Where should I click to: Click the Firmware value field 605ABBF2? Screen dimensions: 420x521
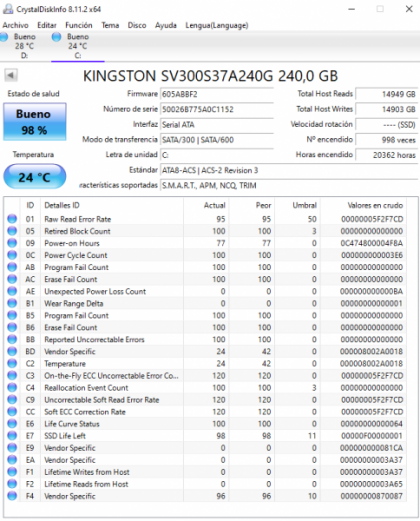pyautogui.click(x=217, y=94)
